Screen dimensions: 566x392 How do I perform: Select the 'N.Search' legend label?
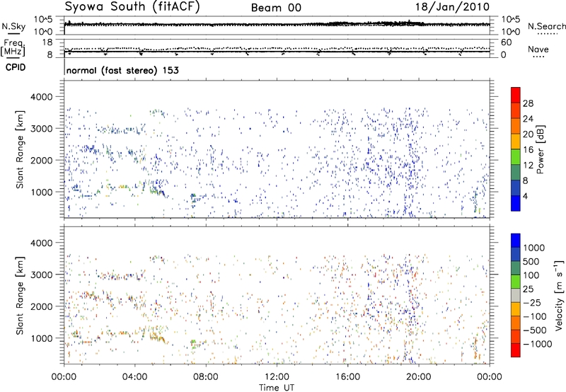(x=546, y=26)
